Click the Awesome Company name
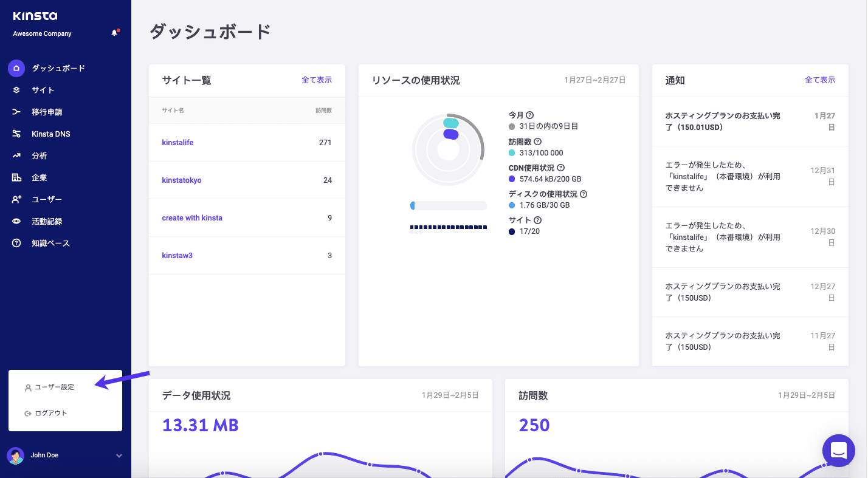The height and width of the screenshot is (478, 868). tap(42, 34)
